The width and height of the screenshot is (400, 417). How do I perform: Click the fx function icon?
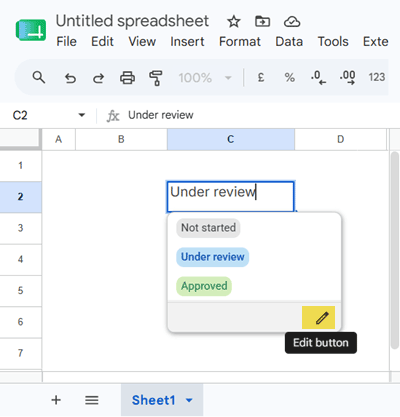pyautogui.click(x=113, y=116)
